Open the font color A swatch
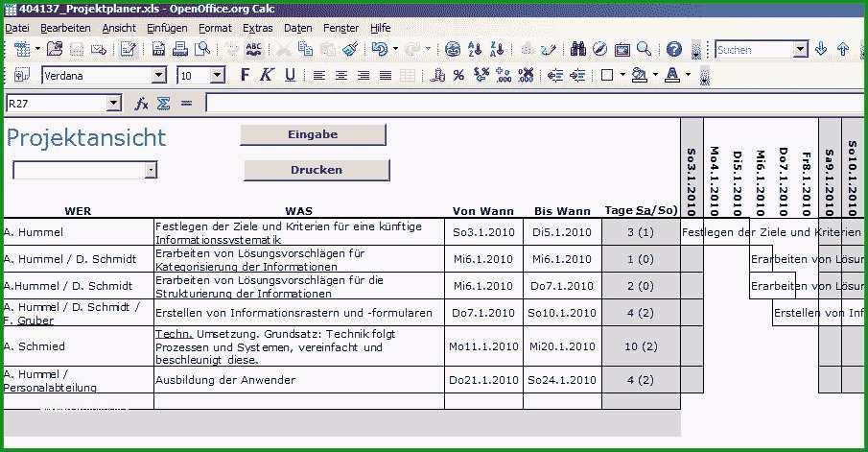 coord(672,75)
